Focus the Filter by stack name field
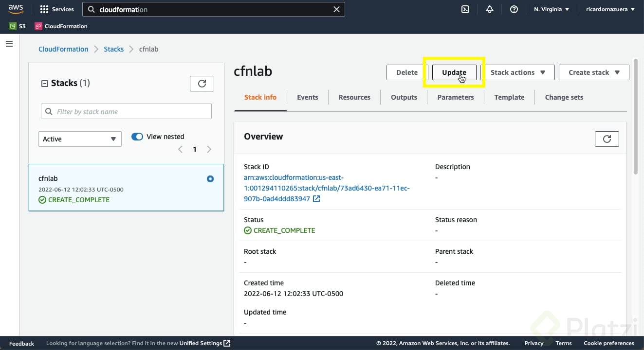Screen dimensions: 644x350 click(x=131, y=112)
